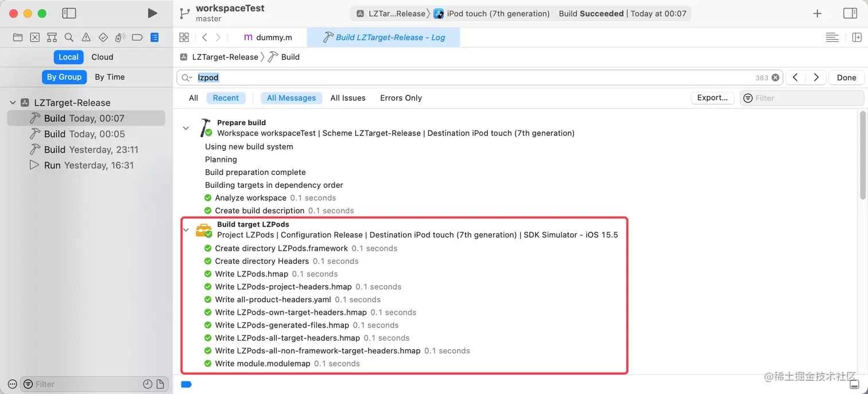This screenshot has width=868, height=394.
Task: Open the Report navigator
Action: pos(154,37)
